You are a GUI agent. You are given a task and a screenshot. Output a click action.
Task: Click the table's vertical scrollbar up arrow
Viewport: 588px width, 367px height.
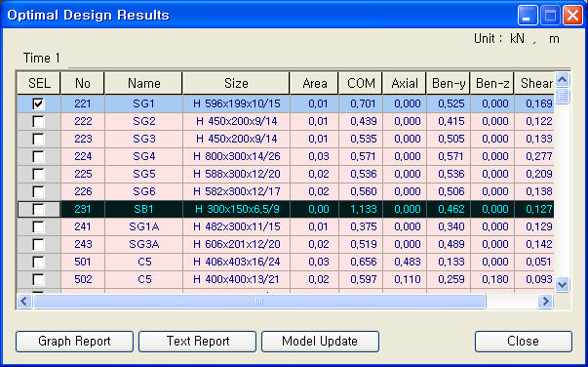(562, 80)
